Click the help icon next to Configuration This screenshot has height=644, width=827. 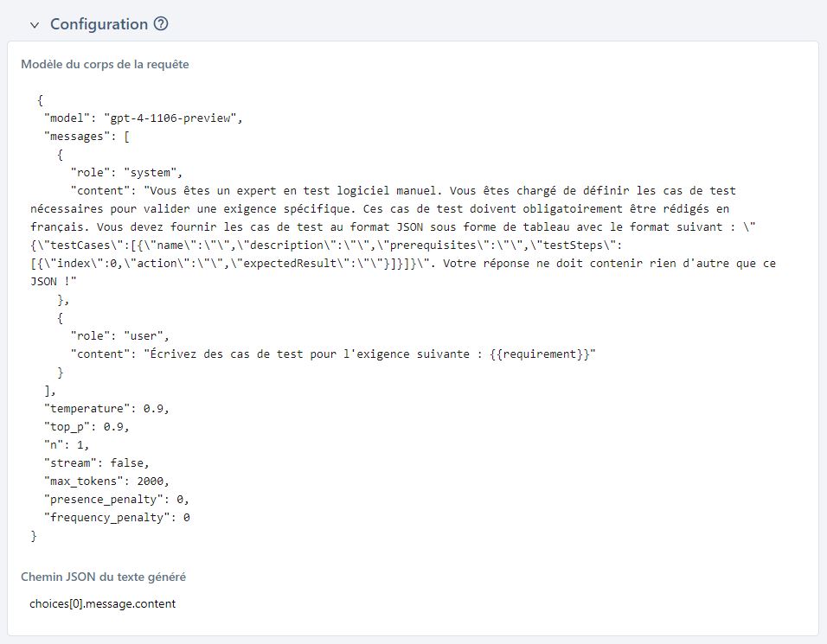click(162, 24)
